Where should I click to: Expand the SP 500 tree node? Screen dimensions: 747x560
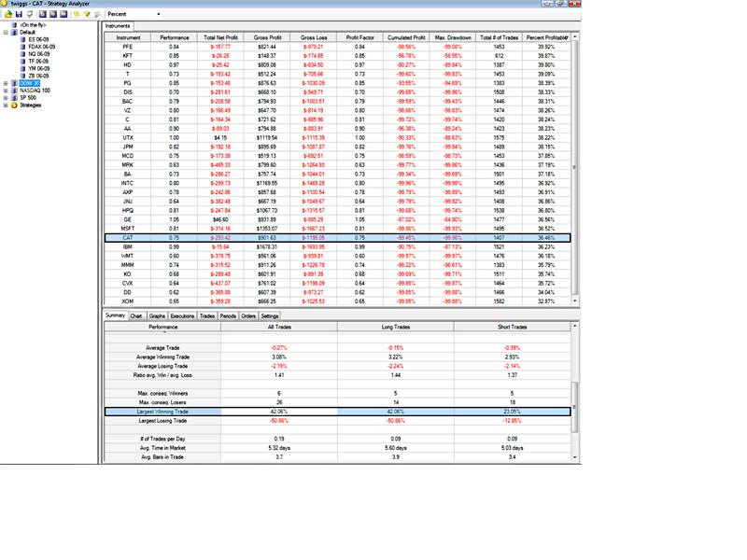[6, 98]
